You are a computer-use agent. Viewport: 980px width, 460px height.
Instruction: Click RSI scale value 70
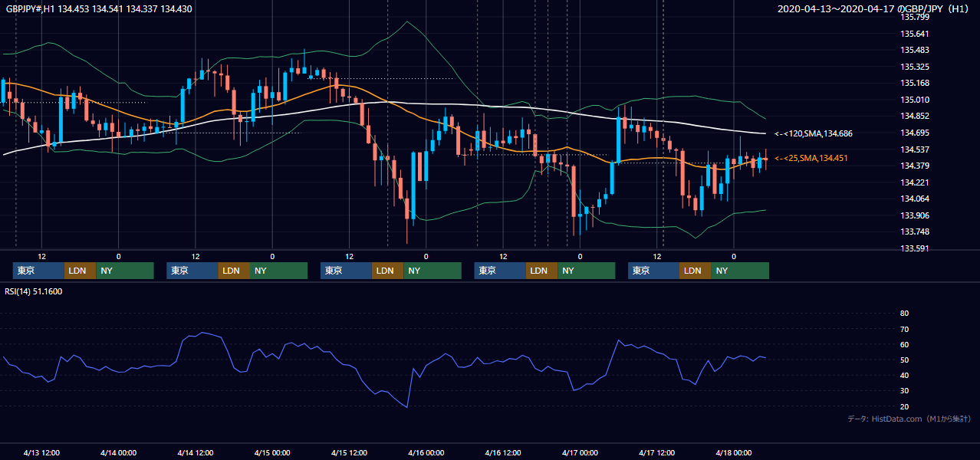[904, 329]
